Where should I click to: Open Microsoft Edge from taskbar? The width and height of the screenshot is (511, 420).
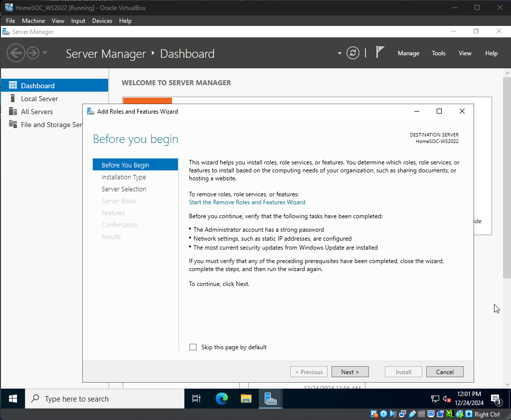coord(221,399)
